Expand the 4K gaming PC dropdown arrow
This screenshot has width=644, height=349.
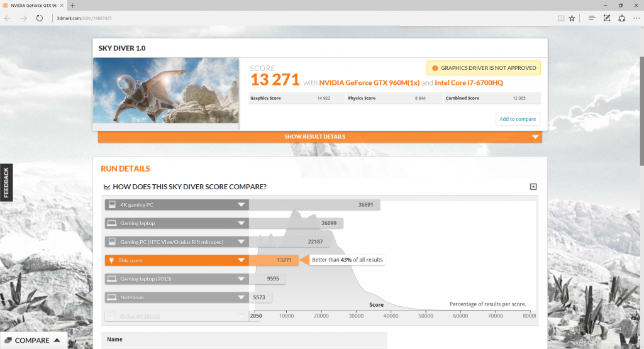tap(241, 204)
